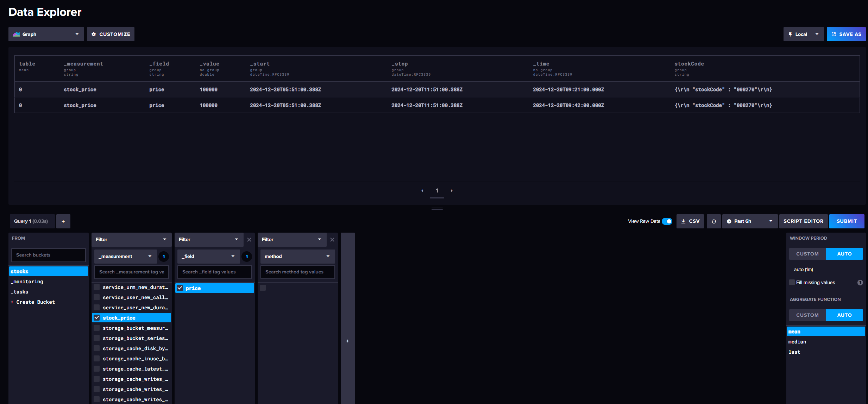Uncheck the stock_price measurement
868x404 pixels.
[97, 318]
